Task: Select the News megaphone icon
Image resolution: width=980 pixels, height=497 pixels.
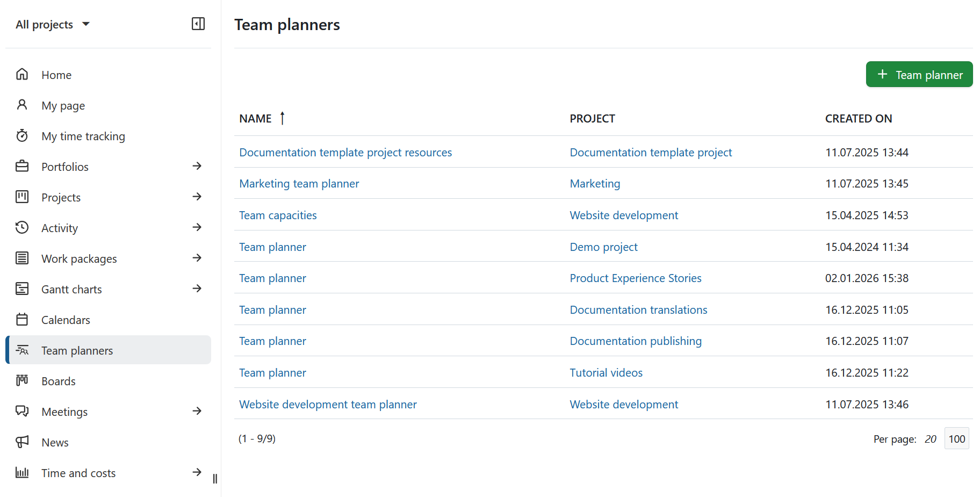Action: tap(22, 442)
